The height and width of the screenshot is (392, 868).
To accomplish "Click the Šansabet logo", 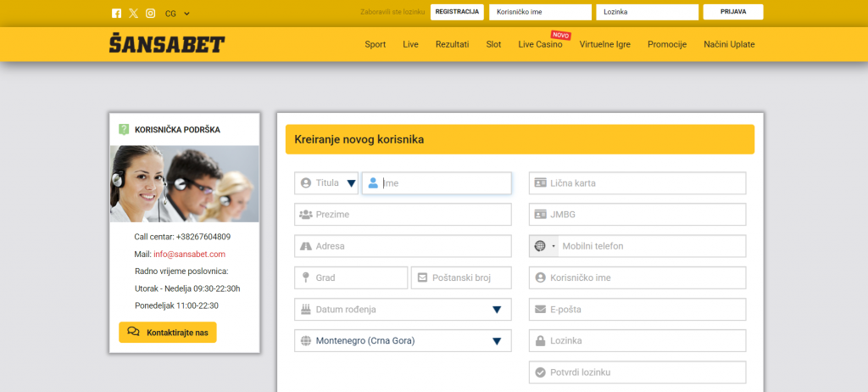I will 167,44.
